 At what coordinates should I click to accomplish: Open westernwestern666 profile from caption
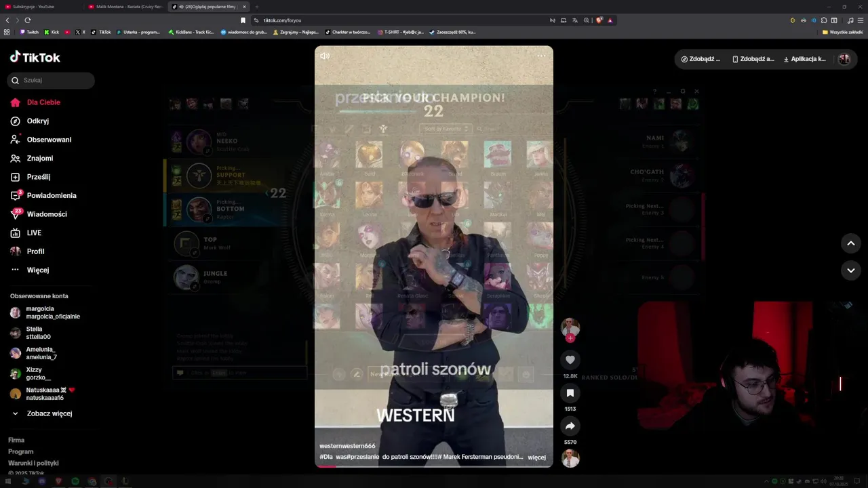click(x=347, y=446)
